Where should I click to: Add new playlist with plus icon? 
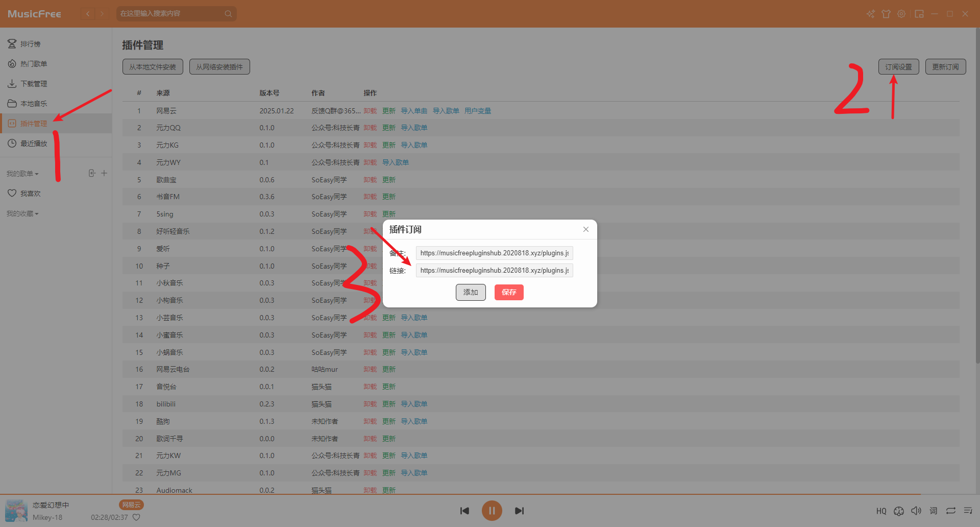click(x=104, y=173)
